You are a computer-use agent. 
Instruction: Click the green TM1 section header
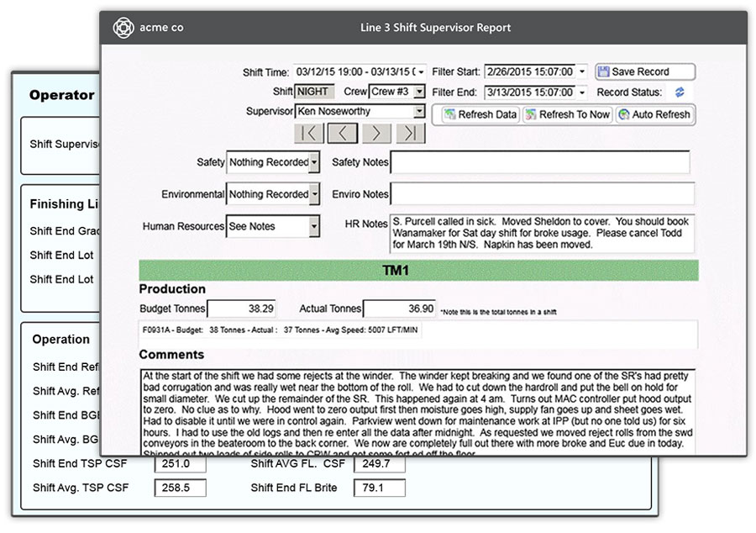pyautogui.click(x=418, y=270)
